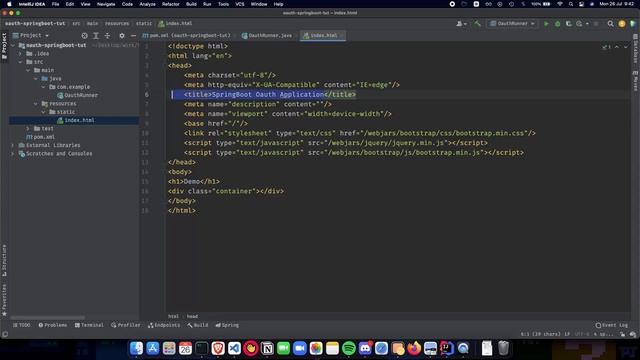This screenshot has height=360, width=640.
Task: Select pom.xml in project tree
Action: coord(40,137)
